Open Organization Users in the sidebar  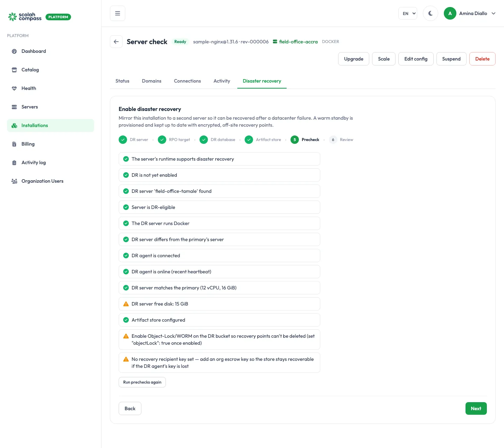50,181
